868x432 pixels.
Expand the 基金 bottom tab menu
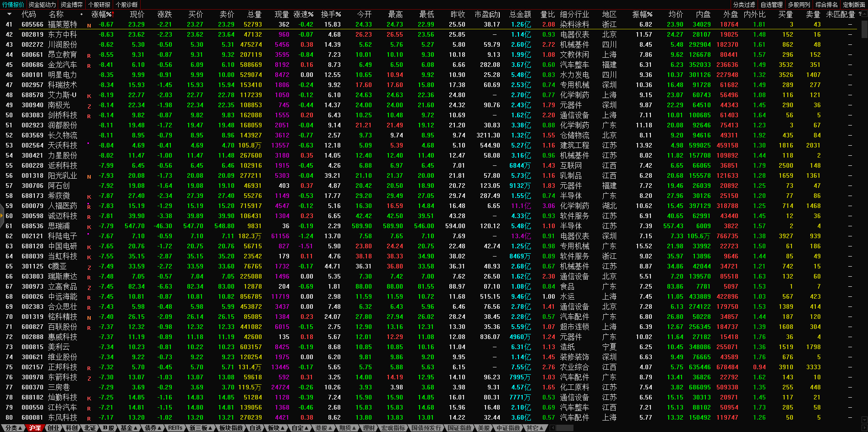click(x=129, y=428)
